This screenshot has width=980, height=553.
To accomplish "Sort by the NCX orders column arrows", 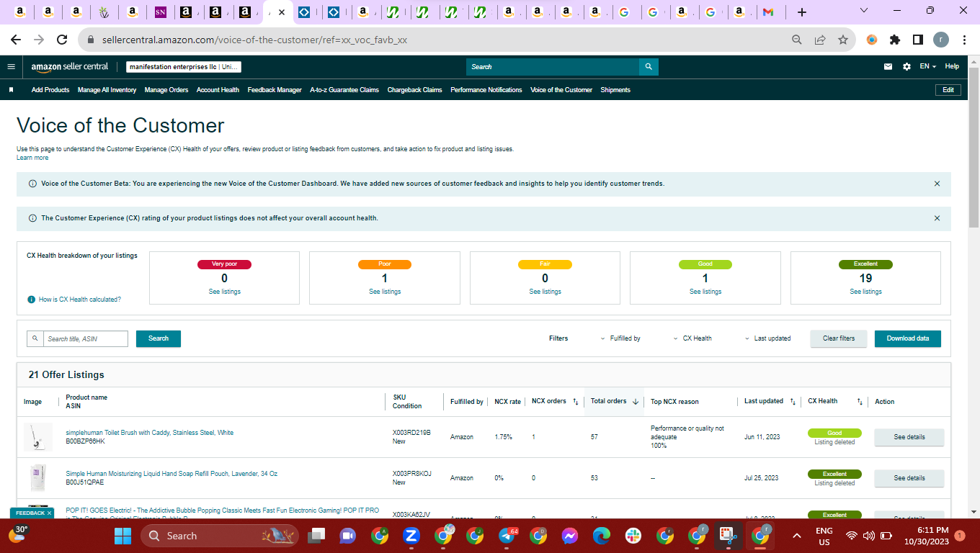I will click(575, 402).
